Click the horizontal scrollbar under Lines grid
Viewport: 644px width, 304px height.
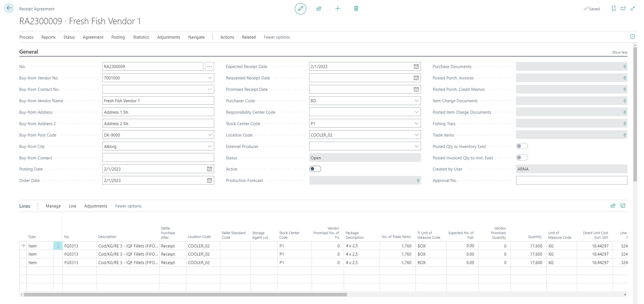(185, 295)
